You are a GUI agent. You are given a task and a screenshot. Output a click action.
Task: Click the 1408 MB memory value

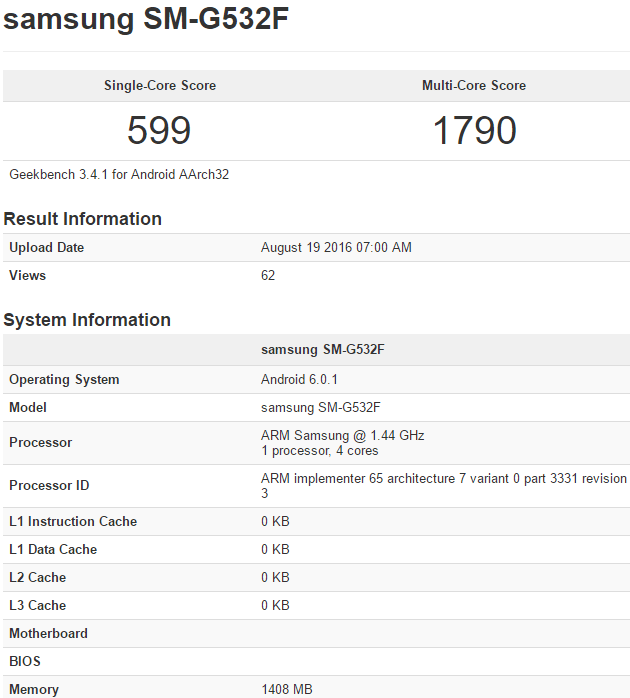click(285, 689)
